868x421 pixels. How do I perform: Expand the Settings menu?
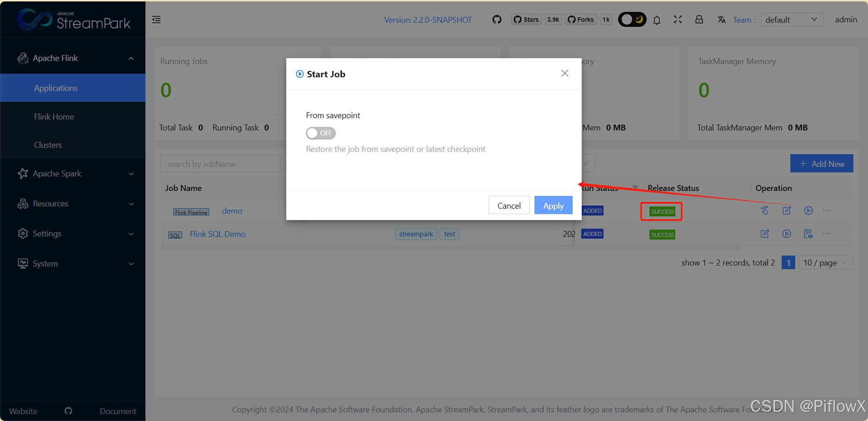(73, 234)
